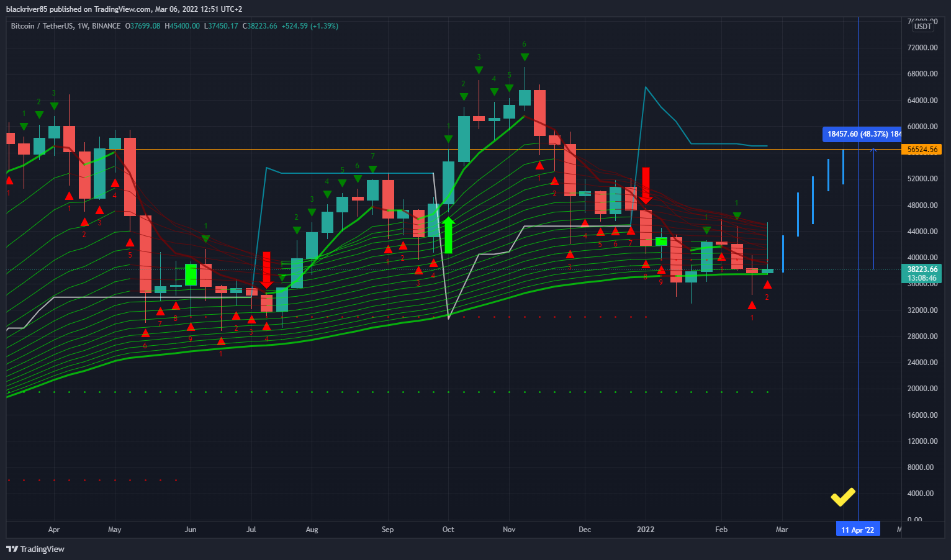
Task: Click the low value L37450.17 in legend
Action: tap(221, 26)
